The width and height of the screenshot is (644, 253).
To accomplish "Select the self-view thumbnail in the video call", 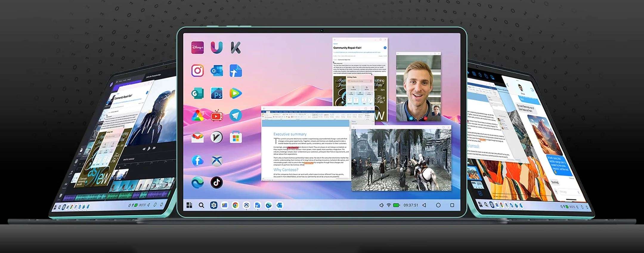I will pyautogui.click(x=436, y=110).
